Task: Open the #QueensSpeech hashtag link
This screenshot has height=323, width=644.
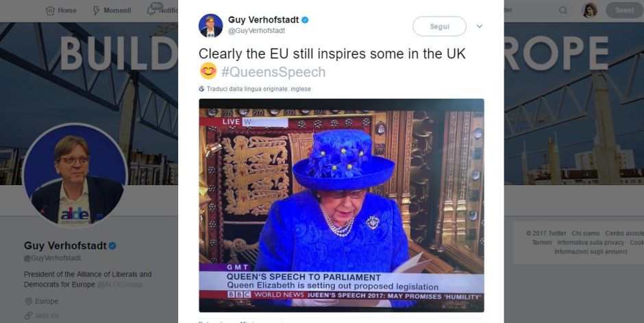Action: 273,72
